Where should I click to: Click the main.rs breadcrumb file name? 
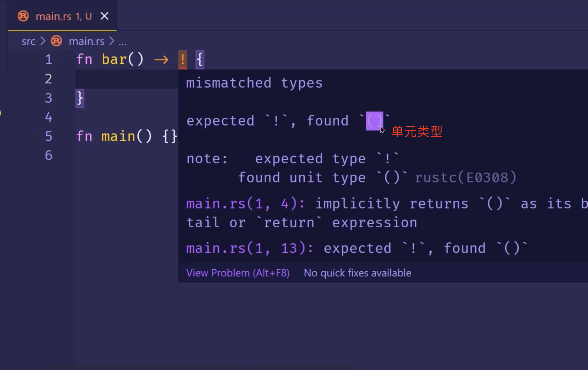coord(86,42)
